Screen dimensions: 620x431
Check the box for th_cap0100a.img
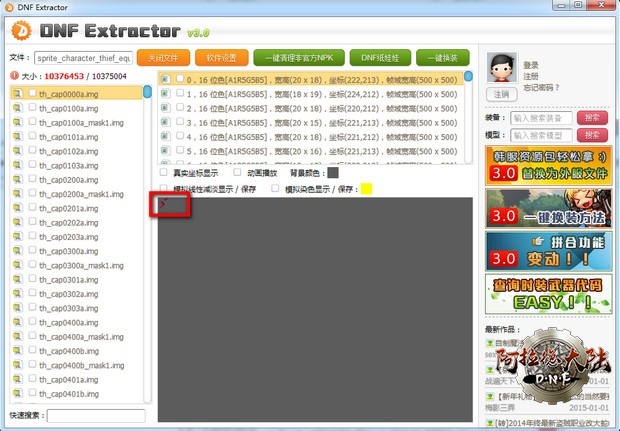tap(31, 108)
